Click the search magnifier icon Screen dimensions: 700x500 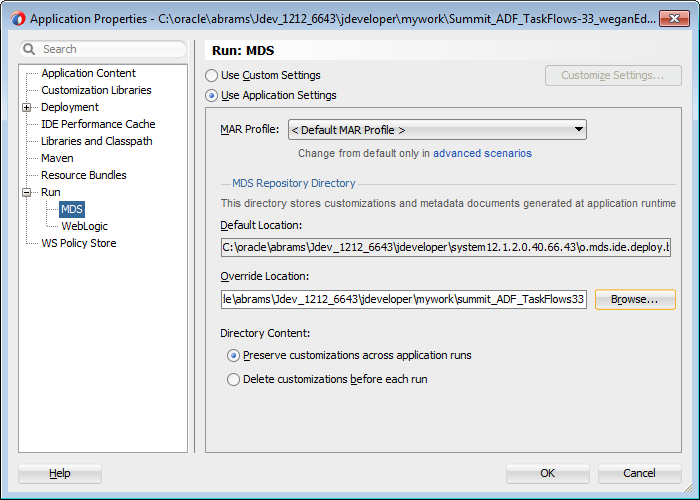[x=29, y=49]
